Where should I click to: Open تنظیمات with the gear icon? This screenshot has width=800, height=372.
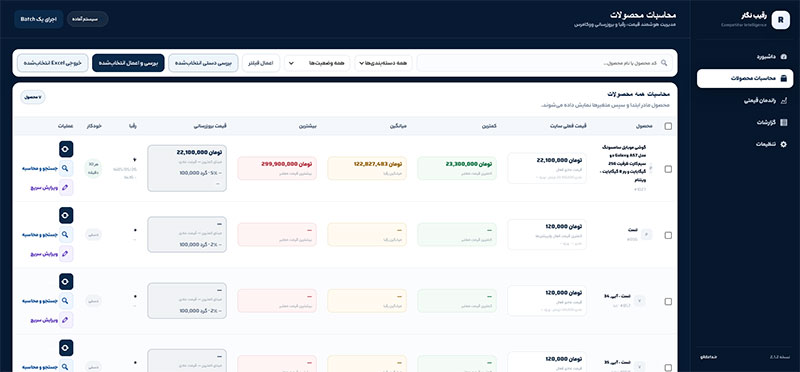784,144
